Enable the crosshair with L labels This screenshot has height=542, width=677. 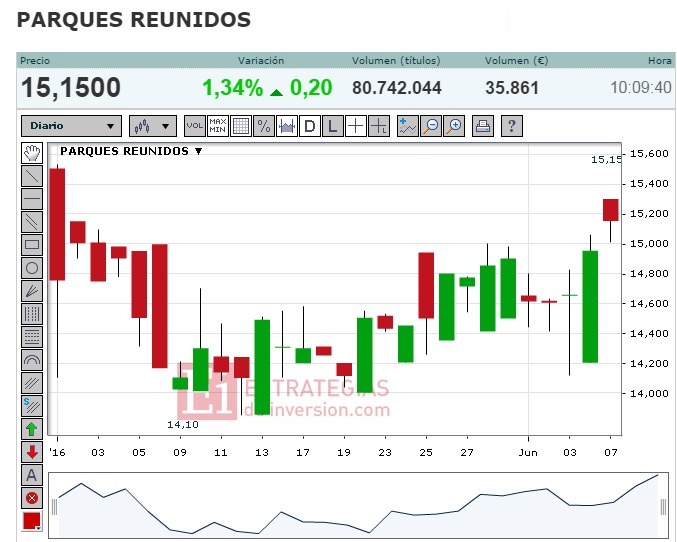click(379, 126)
